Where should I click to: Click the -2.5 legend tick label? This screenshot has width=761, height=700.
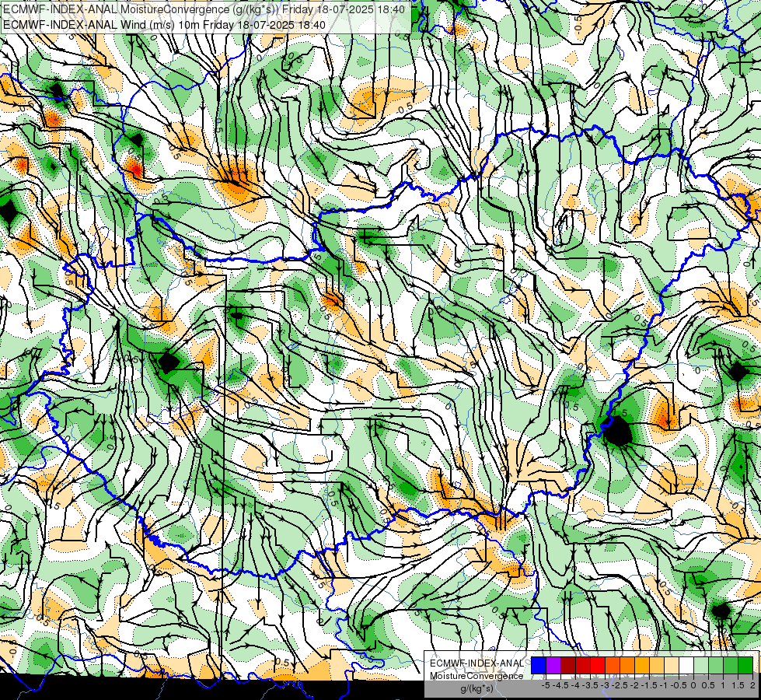[620, 685]
